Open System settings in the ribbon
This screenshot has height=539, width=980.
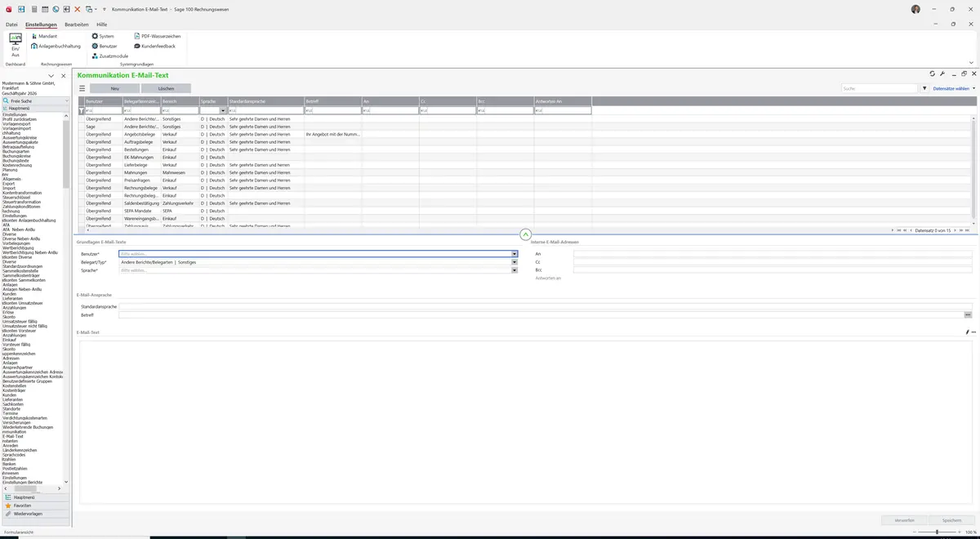(x=103, y=36)
